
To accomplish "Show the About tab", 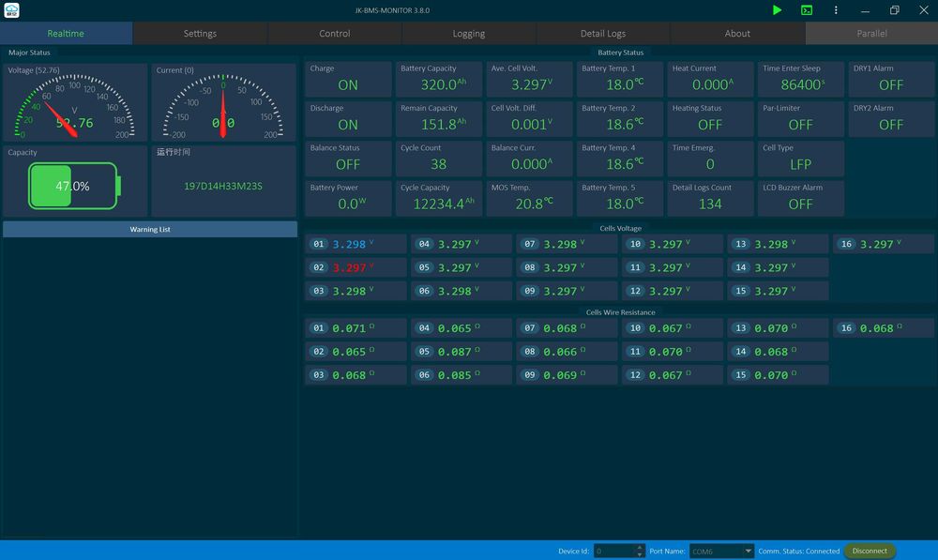I will tap(737, 34).
